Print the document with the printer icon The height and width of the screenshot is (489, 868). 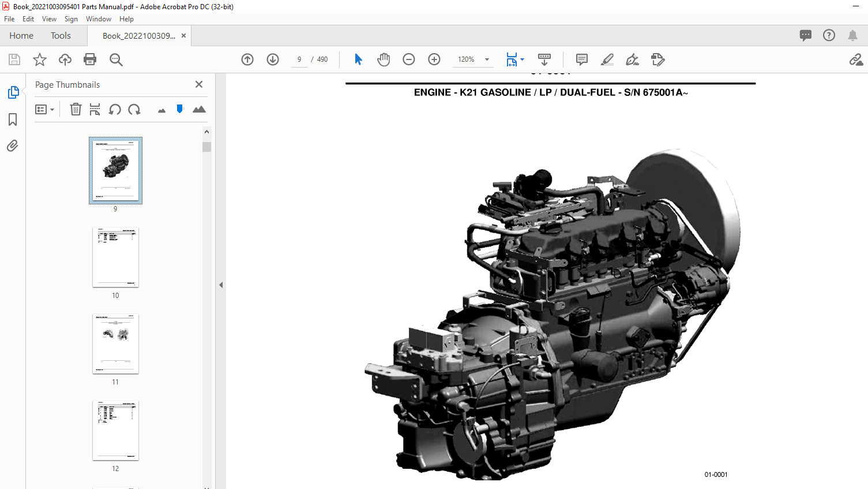click(90, 59)
